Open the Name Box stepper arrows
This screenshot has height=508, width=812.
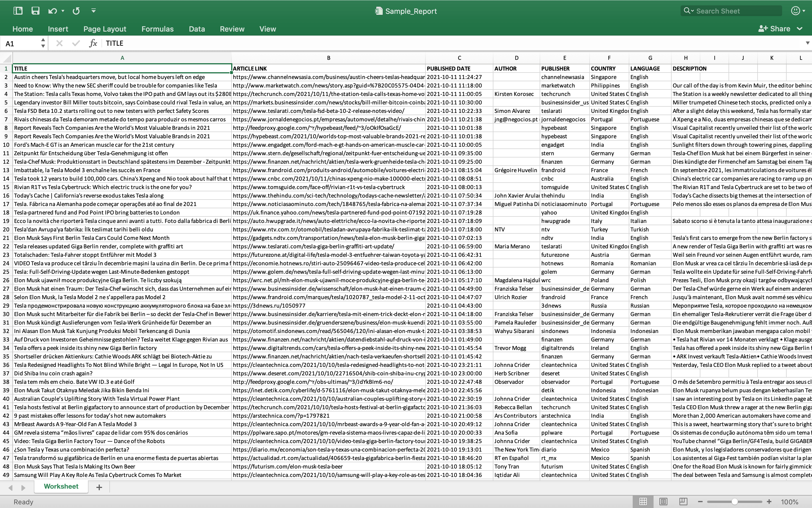[x=43, y=43]
